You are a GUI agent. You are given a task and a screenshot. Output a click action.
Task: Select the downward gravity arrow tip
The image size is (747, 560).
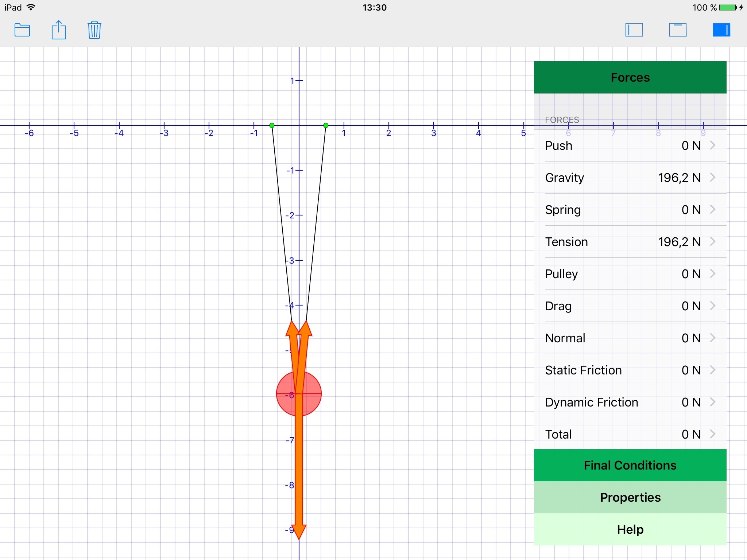pos(299,532)
